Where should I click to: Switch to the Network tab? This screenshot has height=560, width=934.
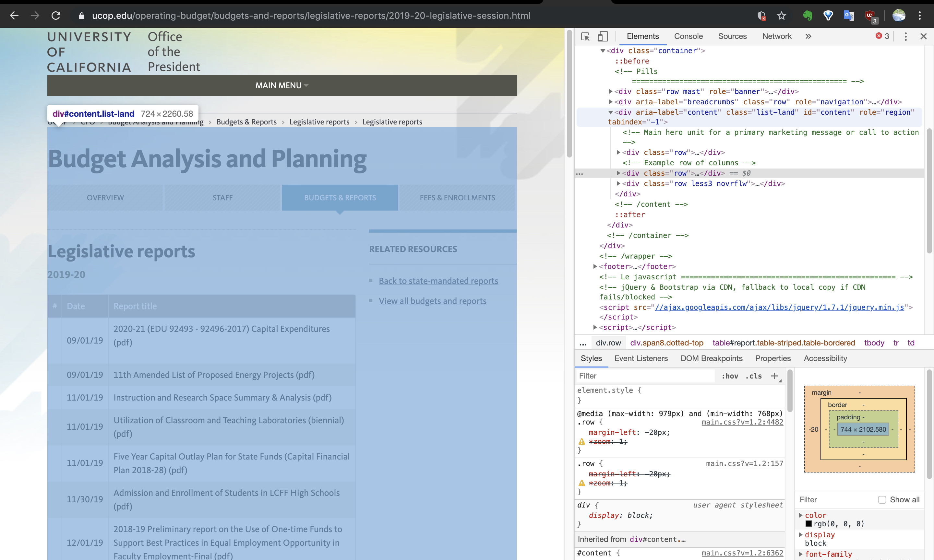click(777, 36)
